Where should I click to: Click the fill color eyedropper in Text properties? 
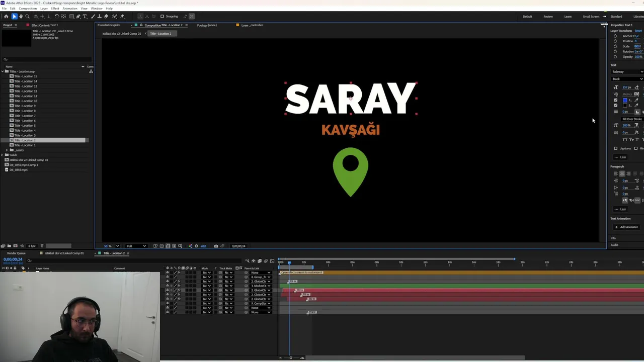[x=636, y=100]
